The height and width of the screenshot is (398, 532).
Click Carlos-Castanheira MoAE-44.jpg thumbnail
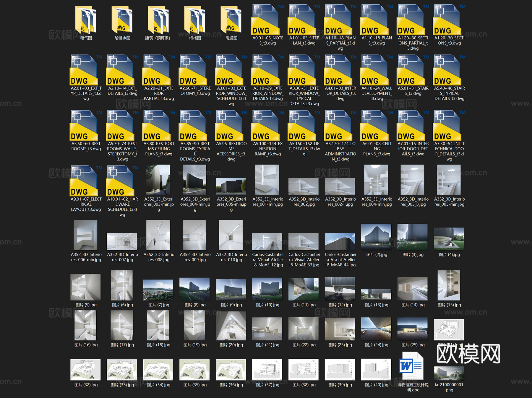[x=340, y=241]
